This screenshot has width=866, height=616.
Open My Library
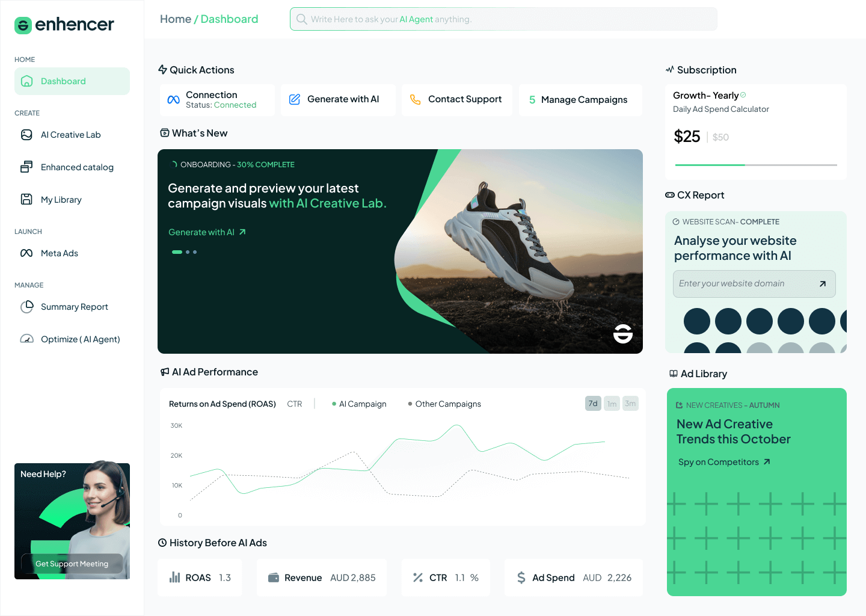[61, 199]
